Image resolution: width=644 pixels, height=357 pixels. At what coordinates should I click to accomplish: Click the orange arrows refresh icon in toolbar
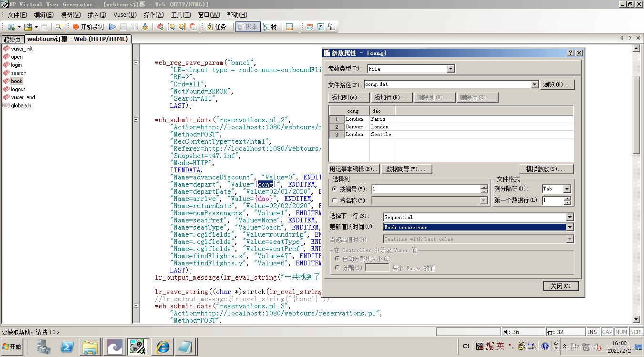pos(310,27)
